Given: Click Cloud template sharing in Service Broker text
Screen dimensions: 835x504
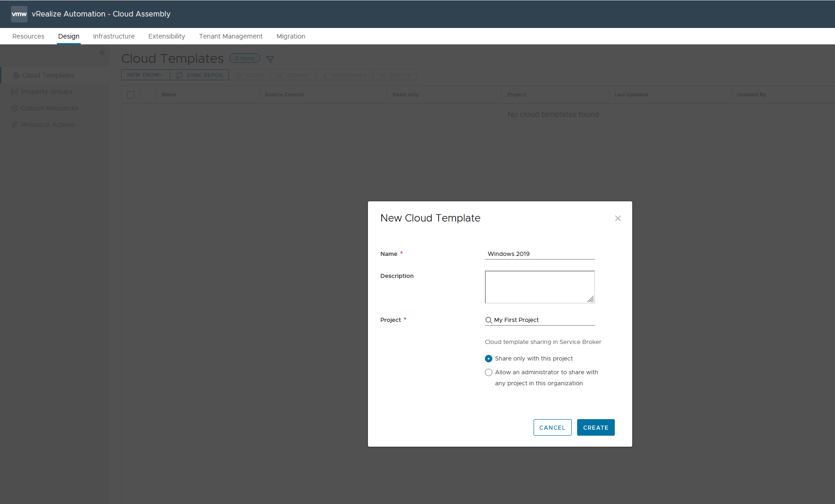Looking at the screenshot, I should 543,342.
